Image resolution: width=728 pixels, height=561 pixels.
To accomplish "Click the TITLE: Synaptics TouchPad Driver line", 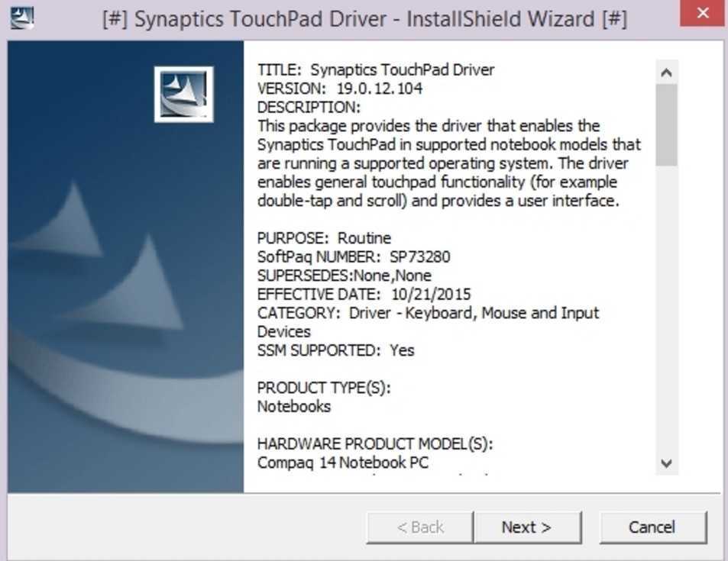I will 376,69.
